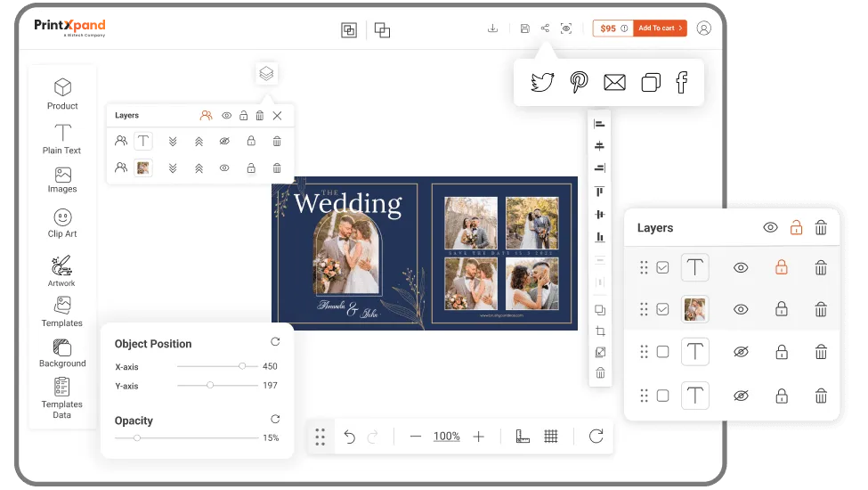The width and height of the screenshot is (868, 490).
Task: Close the small Layers panel
Action: point(278,115)
